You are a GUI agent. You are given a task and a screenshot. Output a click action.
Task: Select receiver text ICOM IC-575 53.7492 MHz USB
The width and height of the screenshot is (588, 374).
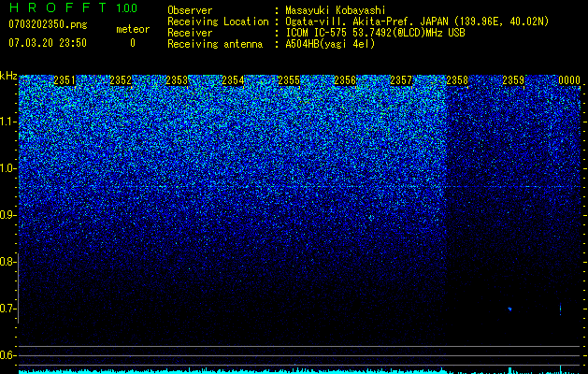(375, 33)
